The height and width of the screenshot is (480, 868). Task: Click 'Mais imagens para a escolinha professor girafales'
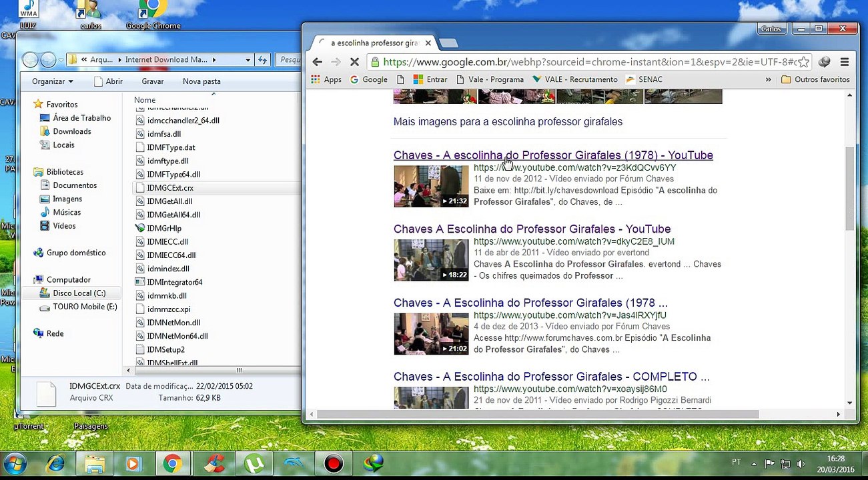coord(508,121)
